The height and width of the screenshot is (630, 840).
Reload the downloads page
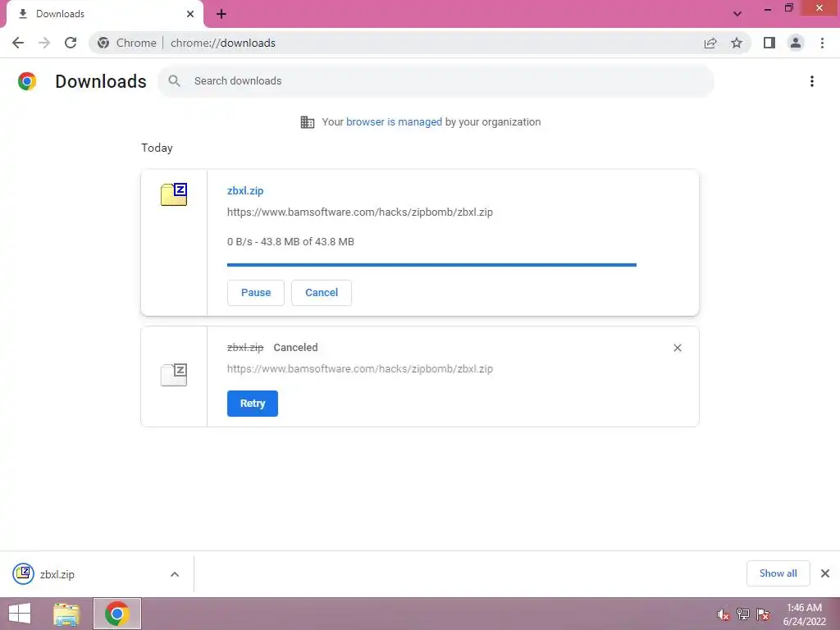(x=71, y=43)
